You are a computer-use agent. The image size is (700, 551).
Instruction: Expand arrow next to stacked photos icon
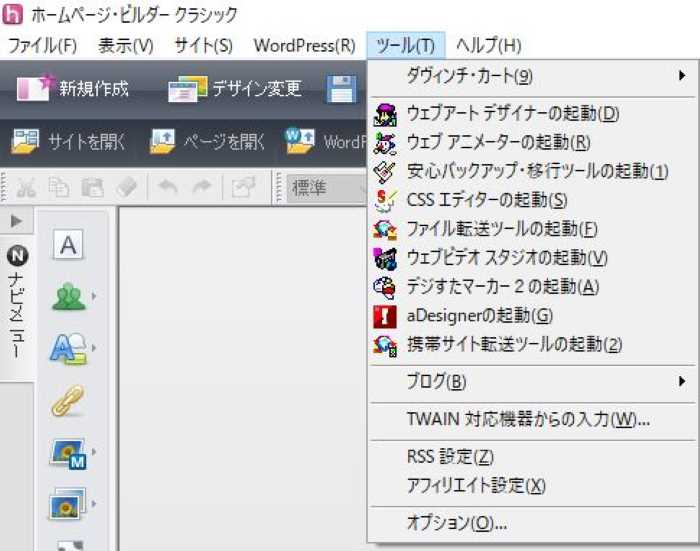pos(94,504)
